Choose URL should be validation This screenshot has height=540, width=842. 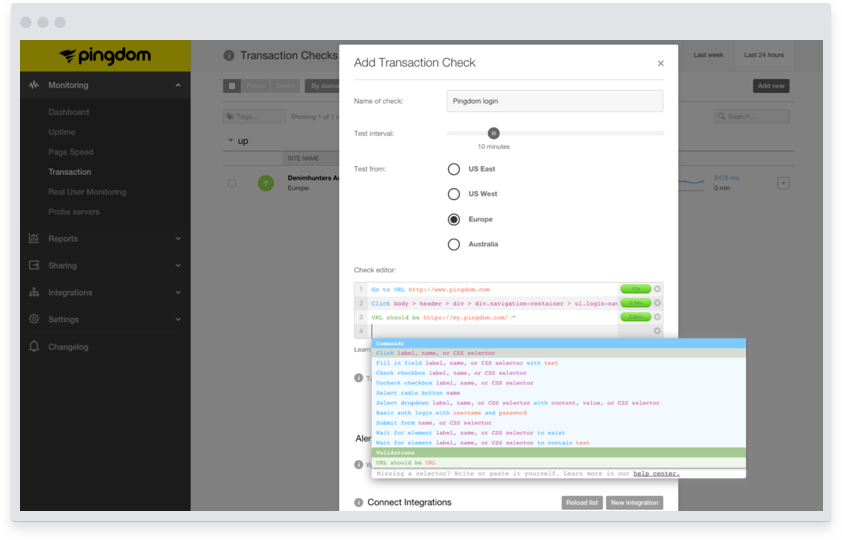(558, 463)
